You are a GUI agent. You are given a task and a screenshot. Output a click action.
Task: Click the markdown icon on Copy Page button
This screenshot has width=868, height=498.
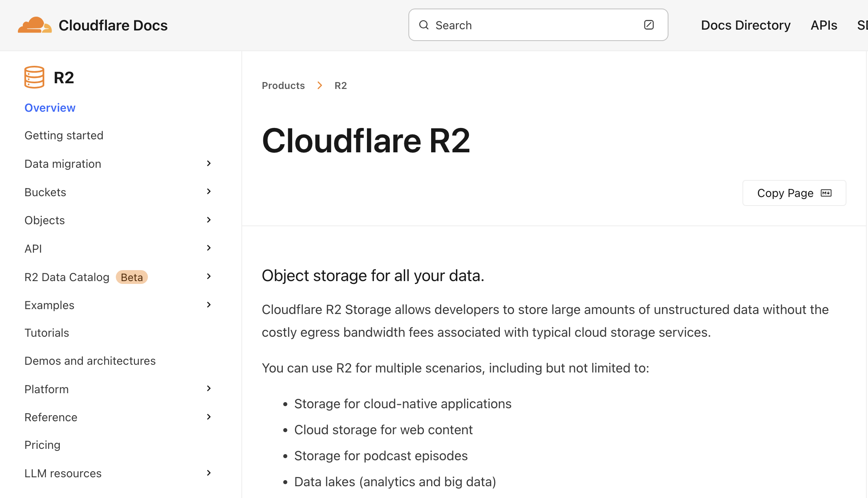point(826,193)
